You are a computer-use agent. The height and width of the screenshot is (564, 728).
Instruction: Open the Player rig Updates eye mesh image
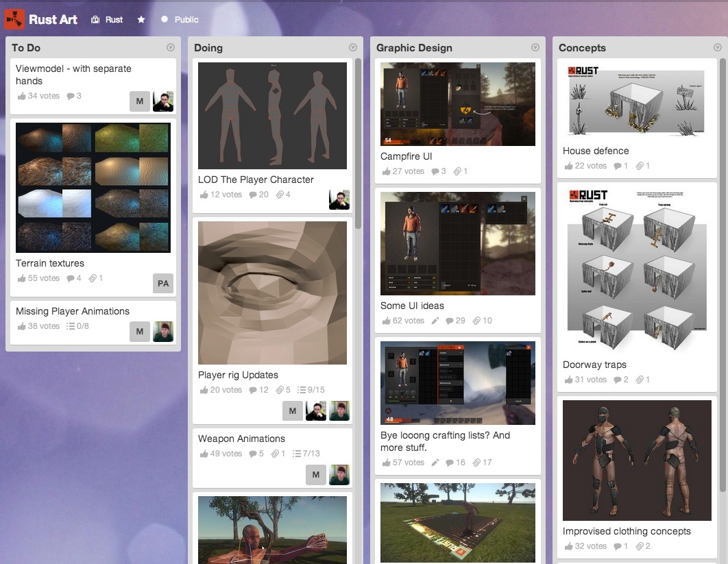point(273,293)
